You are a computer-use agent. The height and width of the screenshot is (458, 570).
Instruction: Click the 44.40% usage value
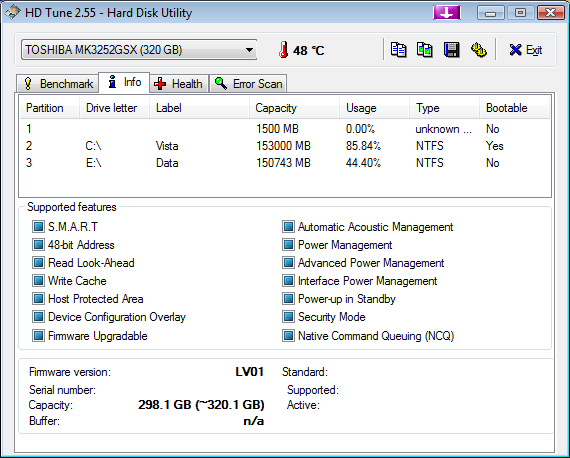363,163
